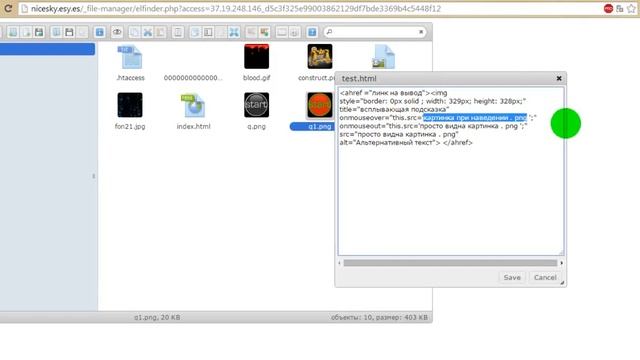Click empty area of test.html text editor

point(451,200)
